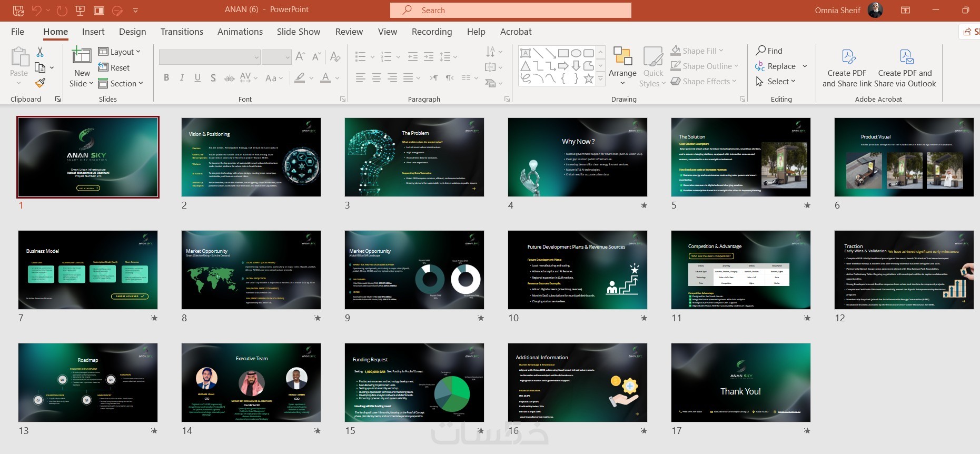The height and width of the screenshot is (454, 980).
Task: Increase list indent level icon
Action: coord(429,56)
